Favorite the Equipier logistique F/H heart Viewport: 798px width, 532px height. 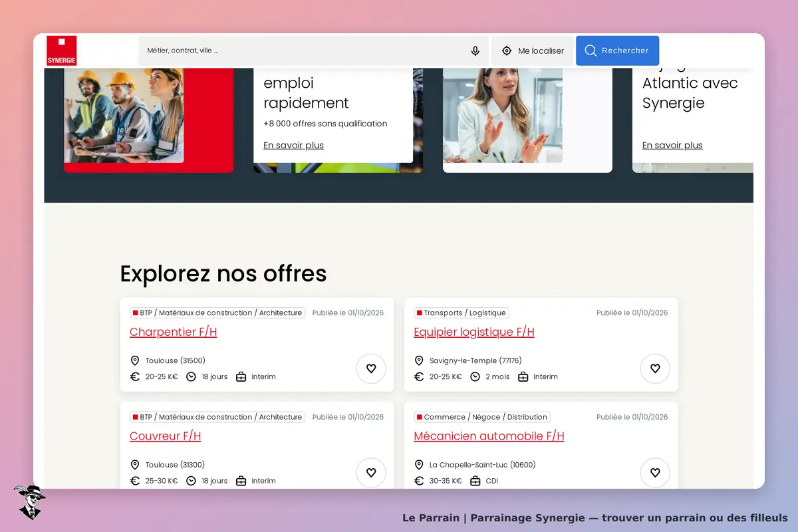(655, 368)
